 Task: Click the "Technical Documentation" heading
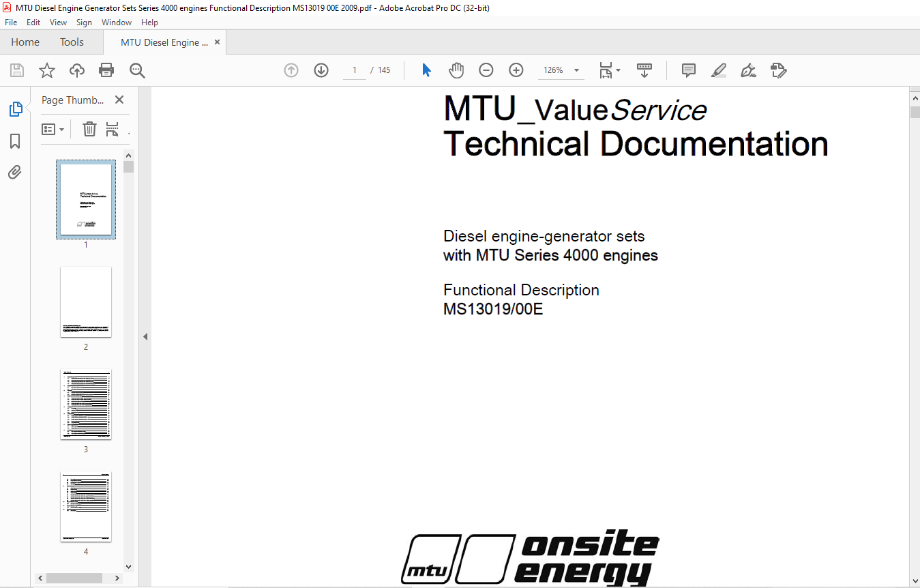(636, 144)
